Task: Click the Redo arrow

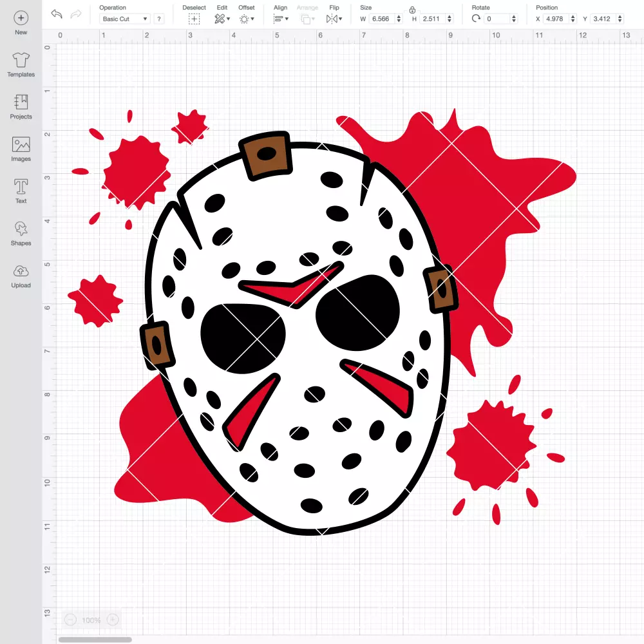Action: coord(76,14)
